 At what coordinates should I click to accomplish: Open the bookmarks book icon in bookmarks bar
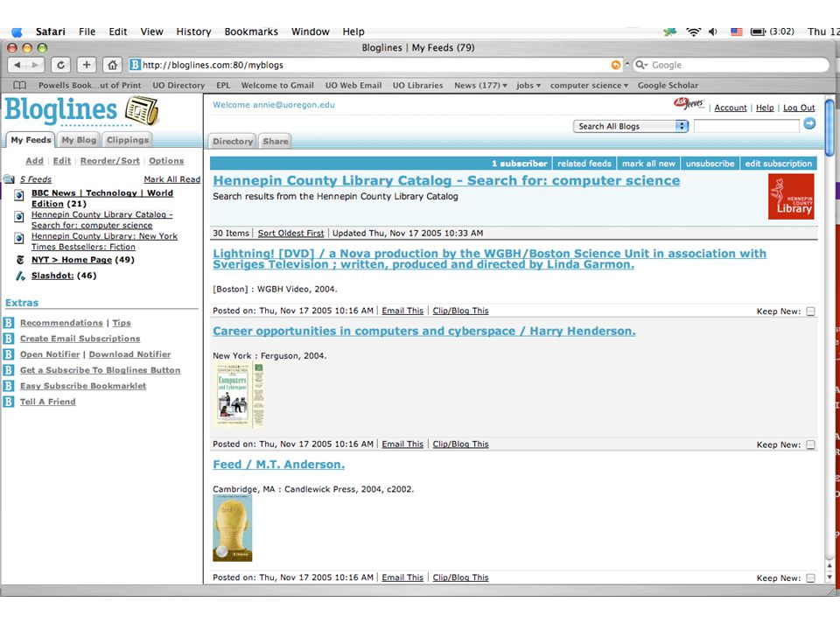[x=20, y=85]
